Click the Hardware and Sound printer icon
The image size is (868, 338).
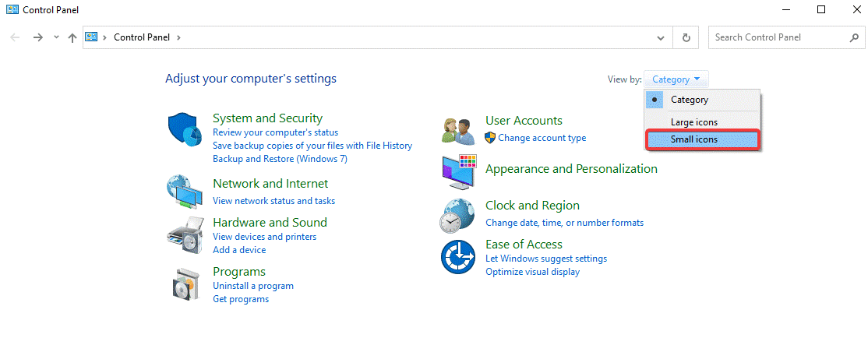185,232
